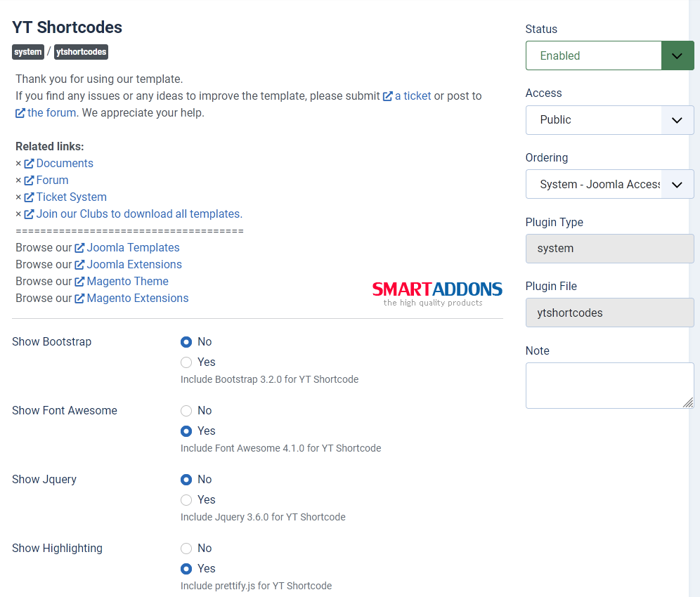Screen dimensions: 700x597
Task: Open the Status dropdown
Action: click(609, 55)
